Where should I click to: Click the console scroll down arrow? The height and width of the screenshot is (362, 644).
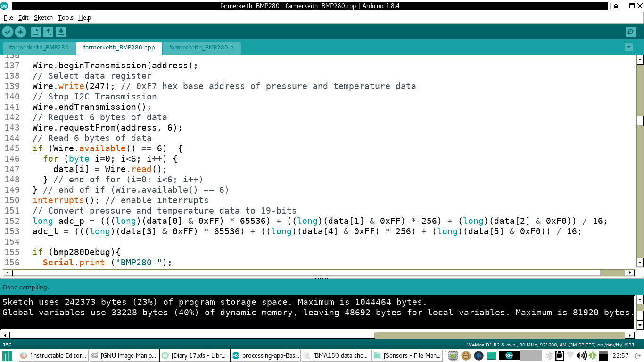pyautogui.click(x=640, y=325)
